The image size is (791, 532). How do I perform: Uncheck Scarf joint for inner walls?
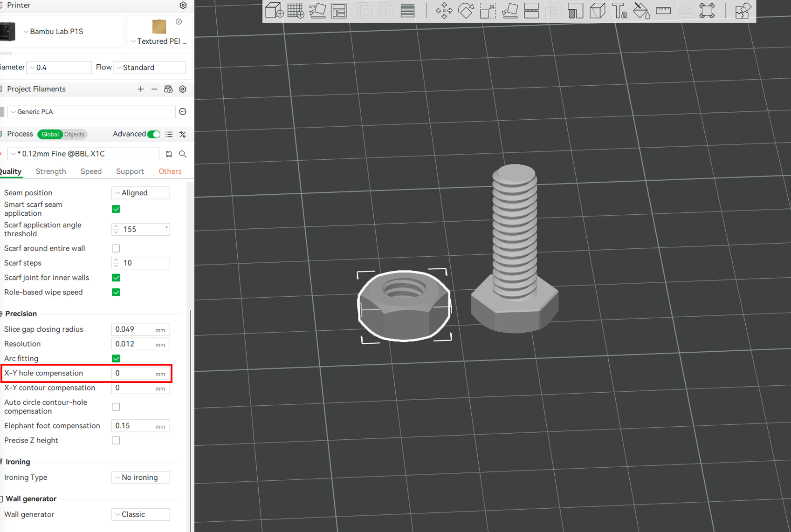(x=116, y=278)
